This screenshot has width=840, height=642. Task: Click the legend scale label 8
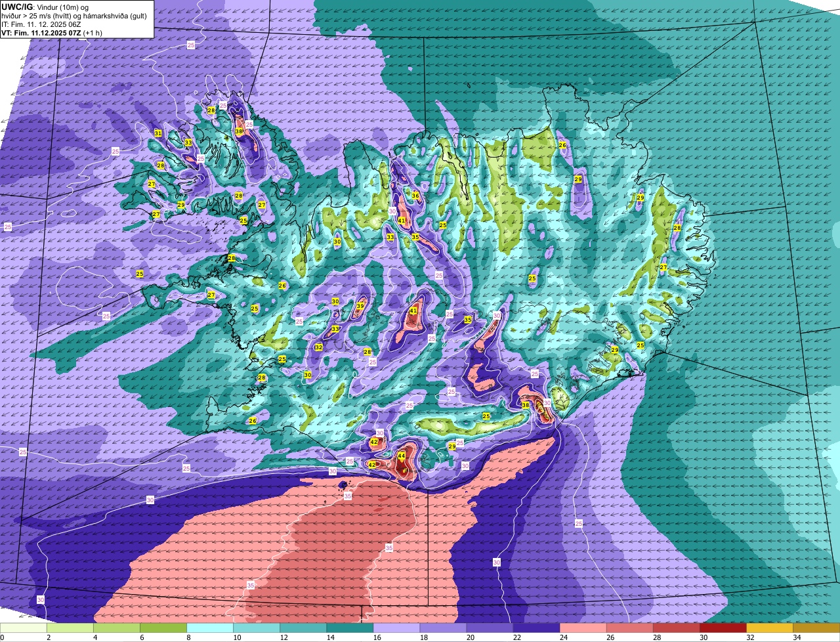point(188,637)
